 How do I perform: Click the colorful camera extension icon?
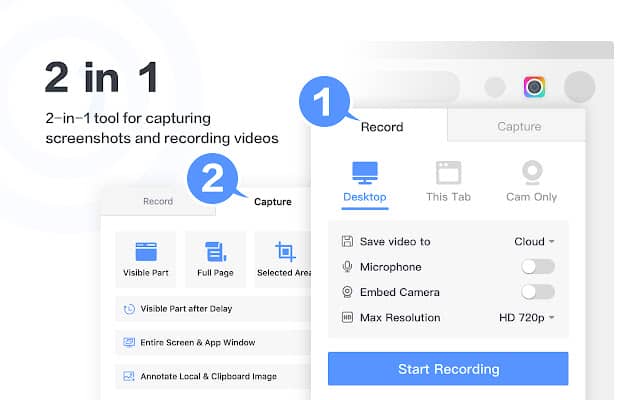(x=534, y=87)
